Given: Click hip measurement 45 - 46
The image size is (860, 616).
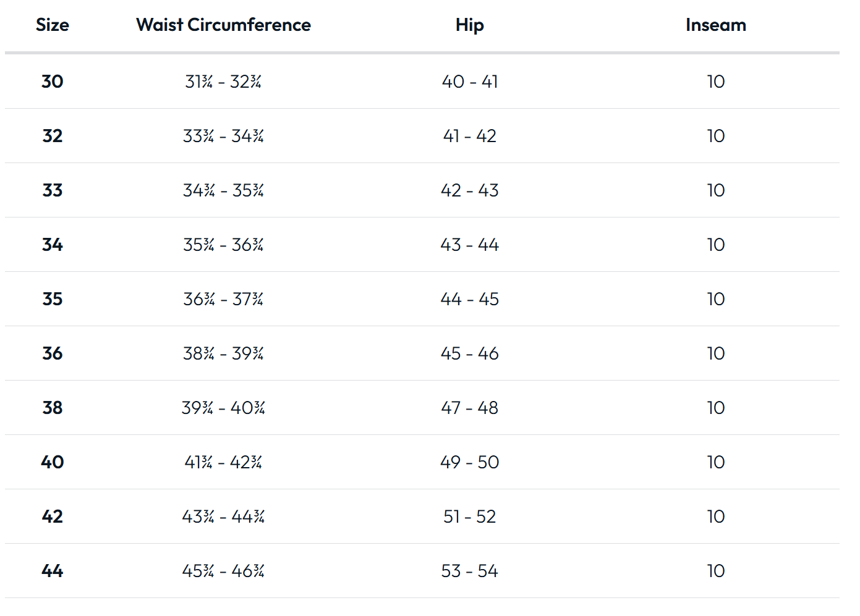Looking at the screenshot, I should click(x=470, y=353).
